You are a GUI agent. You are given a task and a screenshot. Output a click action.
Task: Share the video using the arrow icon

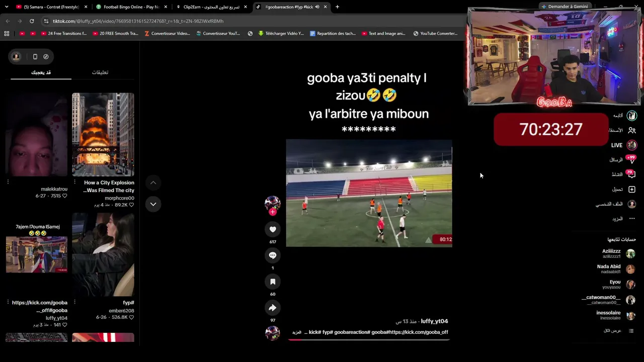pyautogui.click(x=273, y=308)
